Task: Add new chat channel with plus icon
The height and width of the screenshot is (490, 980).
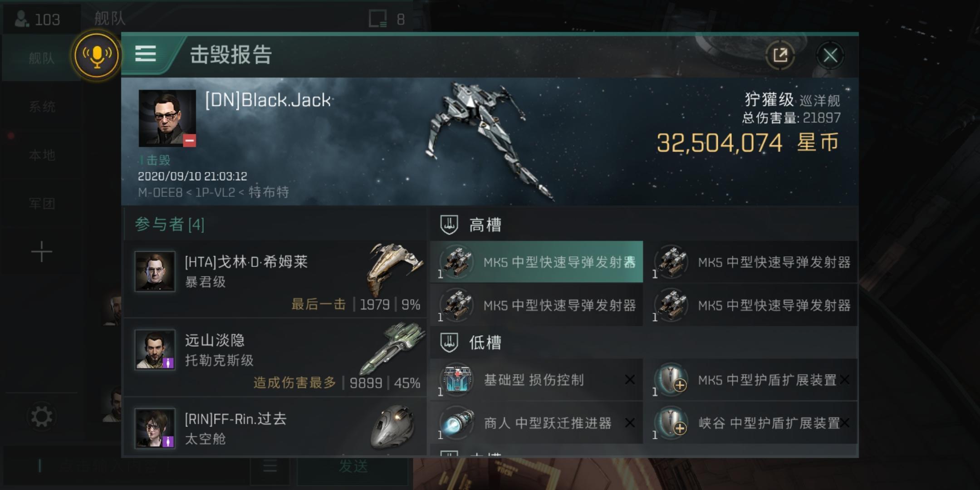Action: point(41,251)
